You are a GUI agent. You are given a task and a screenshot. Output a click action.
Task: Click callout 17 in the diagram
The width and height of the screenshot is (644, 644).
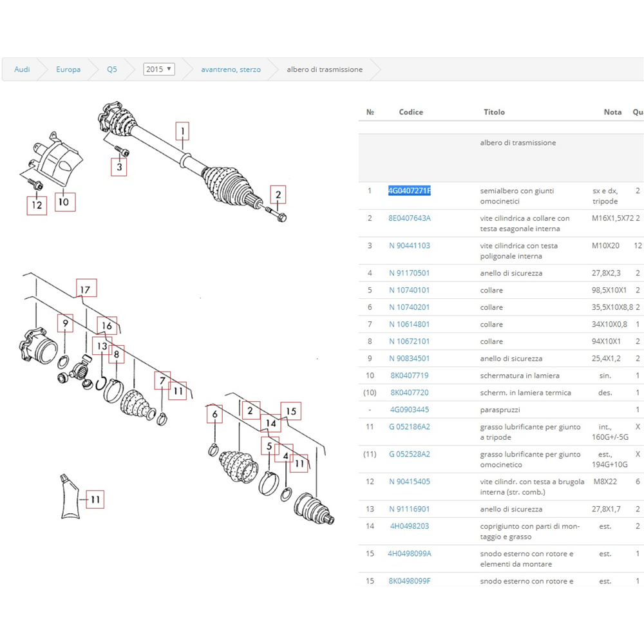coord(86,288)
